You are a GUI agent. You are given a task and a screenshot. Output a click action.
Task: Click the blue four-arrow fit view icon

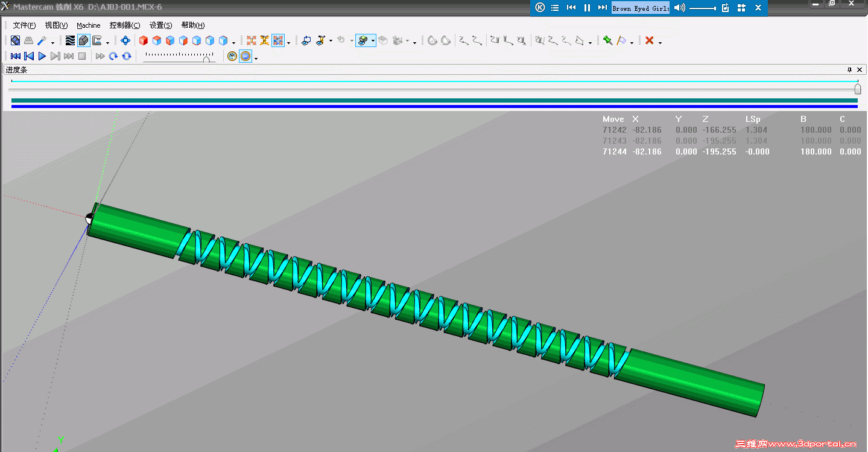(x=125, y=40)
